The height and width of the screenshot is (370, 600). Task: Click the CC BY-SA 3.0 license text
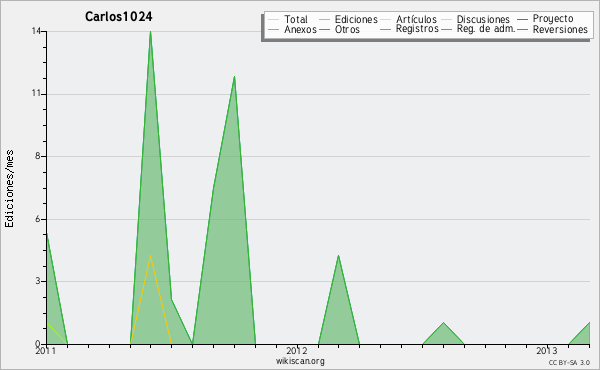(569, 362)
